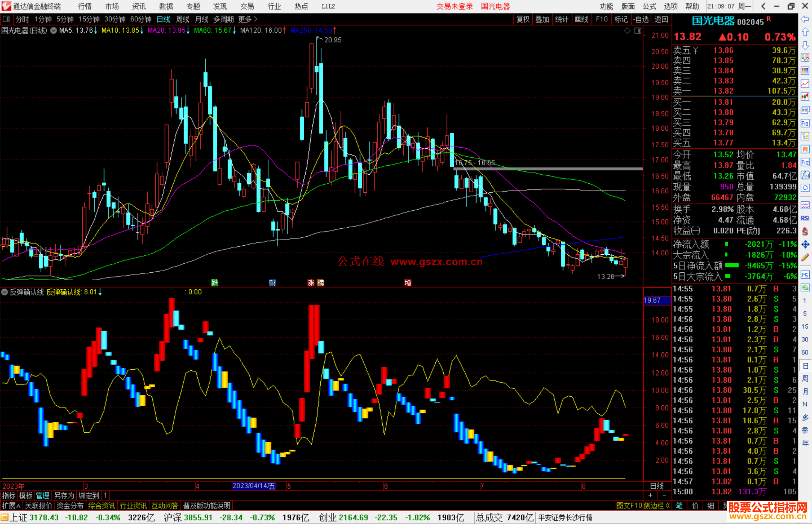Click the red S dollar icon

pos(805,231)
